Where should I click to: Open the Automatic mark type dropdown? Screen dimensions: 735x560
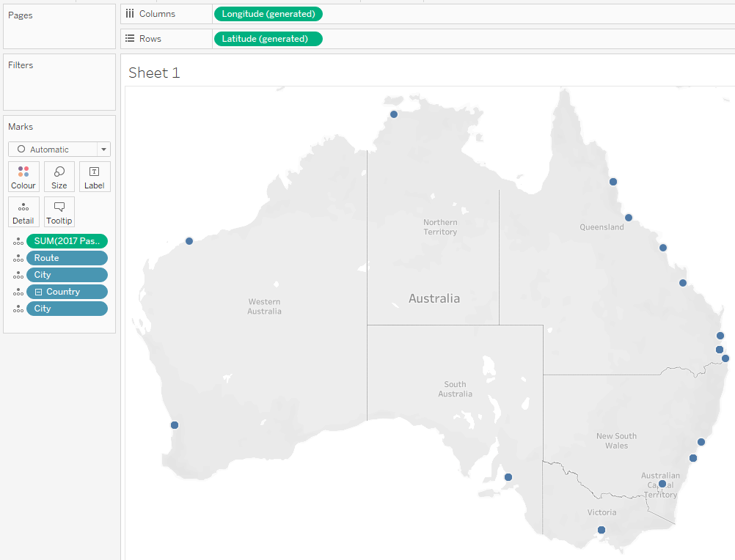[102, 149]
